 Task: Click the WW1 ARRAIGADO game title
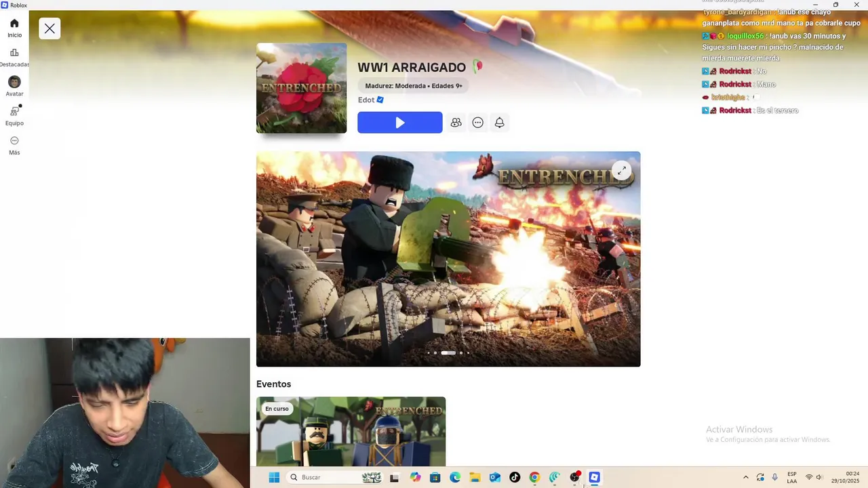(412, 67)
